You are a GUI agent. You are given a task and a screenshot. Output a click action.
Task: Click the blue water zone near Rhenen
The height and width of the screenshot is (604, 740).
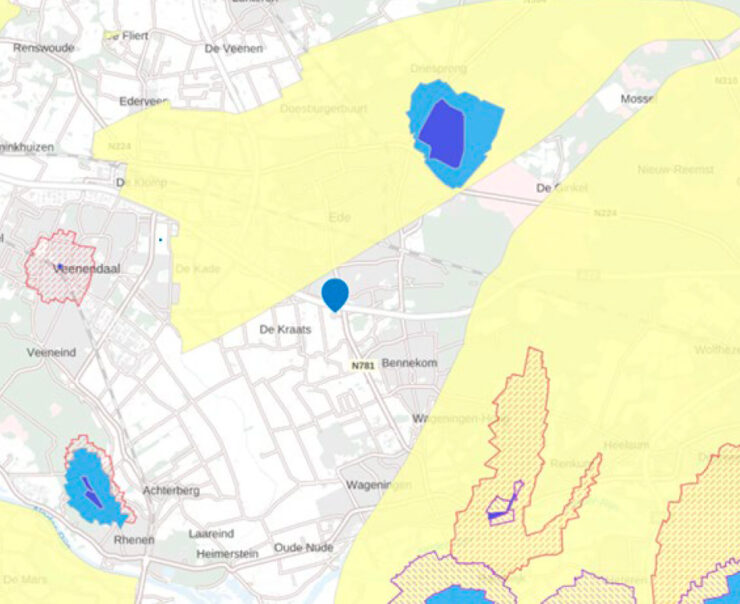[x=92, y=488]
